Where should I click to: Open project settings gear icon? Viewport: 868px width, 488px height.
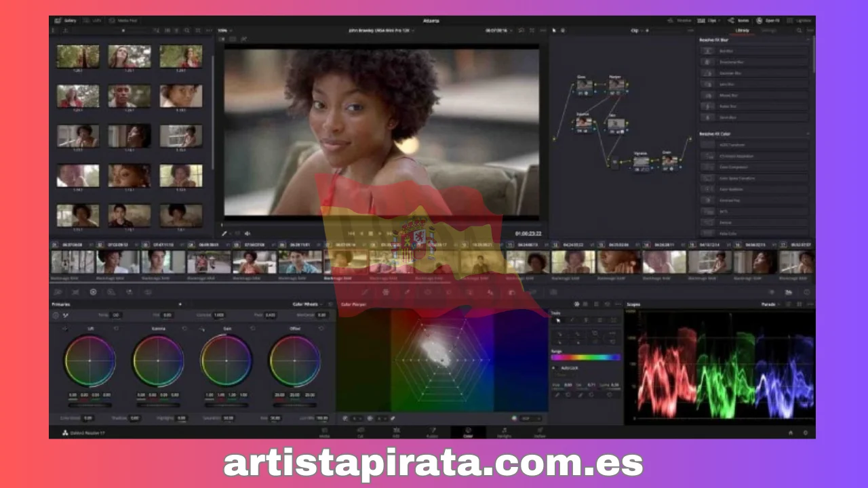coord(806,432)
